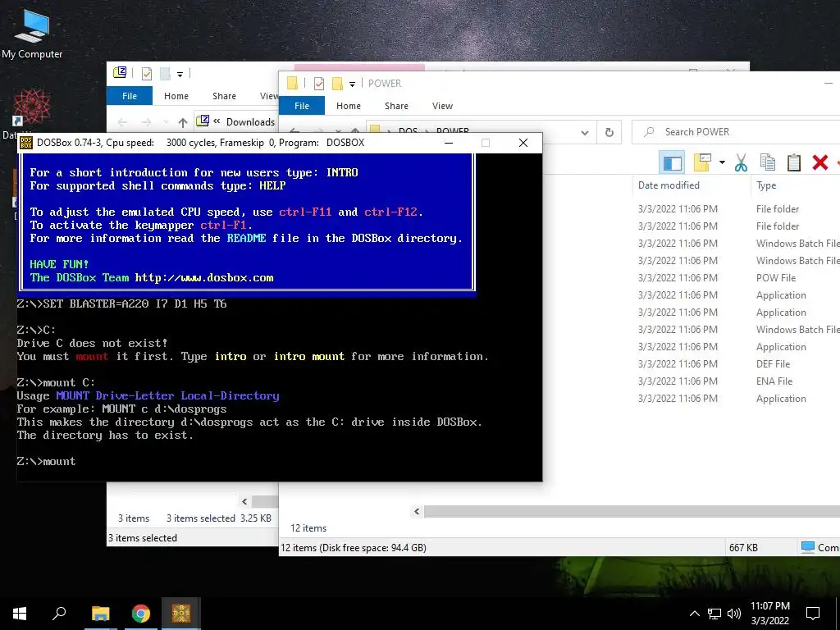
Task: Click the Properties quick access icon in Downloads window
Action: click(146, 73)
